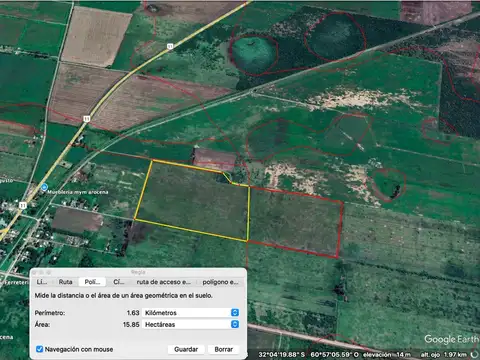
Task: Click the latitude readout 32°04'19.88" S
Action: [x=282, y=354]
